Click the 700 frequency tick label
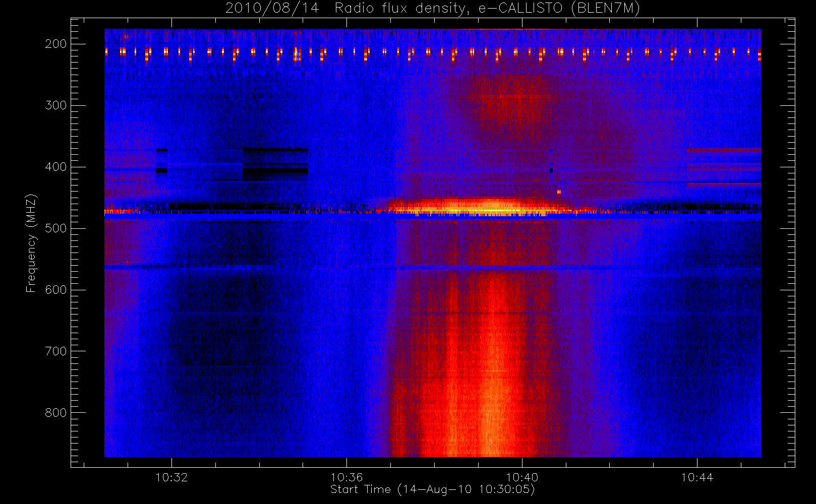Image resolution: width=816 pixels, height=504 pixels. click(56, 351)
